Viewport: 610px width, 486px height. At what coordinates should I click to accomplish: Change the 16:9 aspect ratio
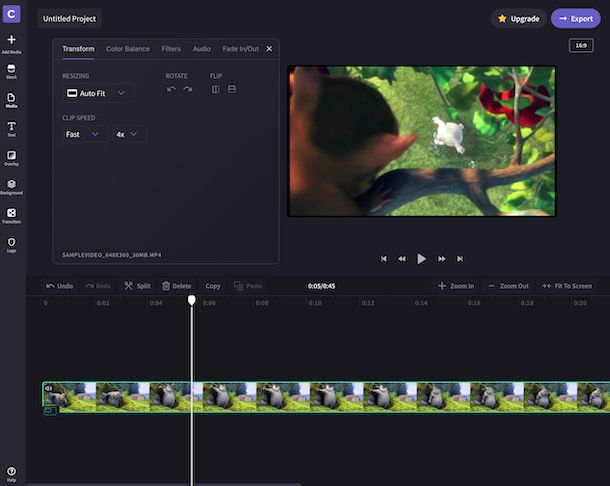581,46
